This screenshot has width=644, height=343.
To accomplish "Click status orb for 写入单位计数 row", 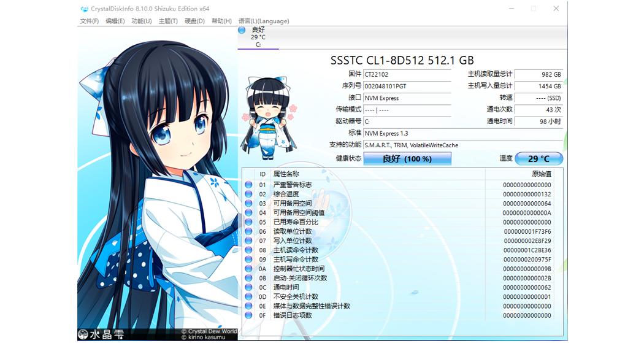I will pyautogui.click(x=248, y=241).
